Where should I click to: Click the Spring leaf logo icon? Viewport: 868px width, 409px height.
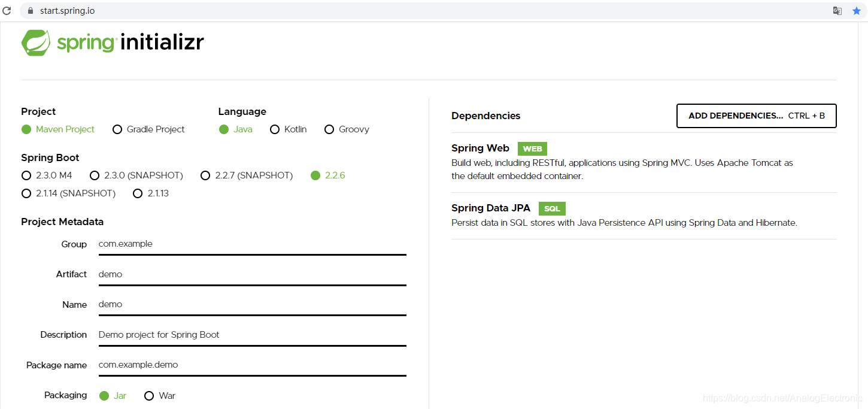tap(36, 43)
